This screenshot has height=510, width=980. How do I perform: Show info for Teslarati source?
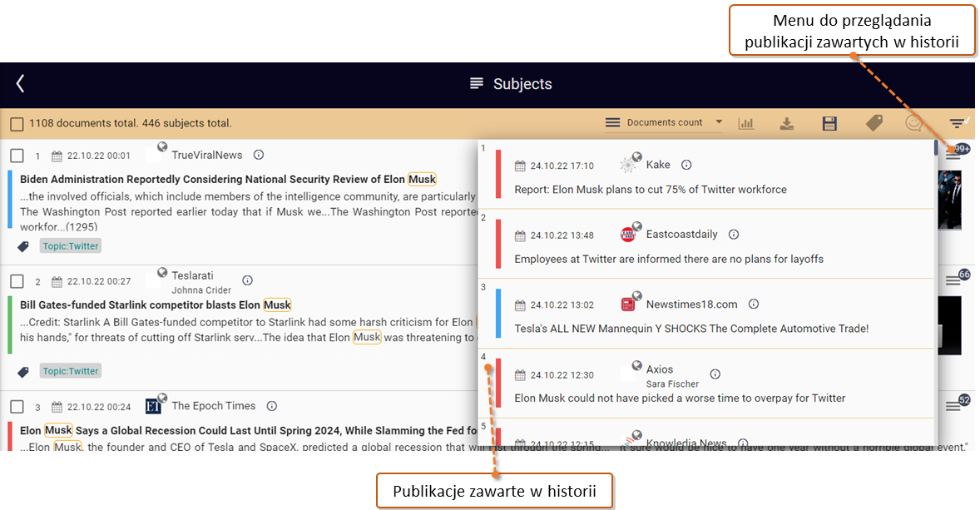(x=248, y=280)
